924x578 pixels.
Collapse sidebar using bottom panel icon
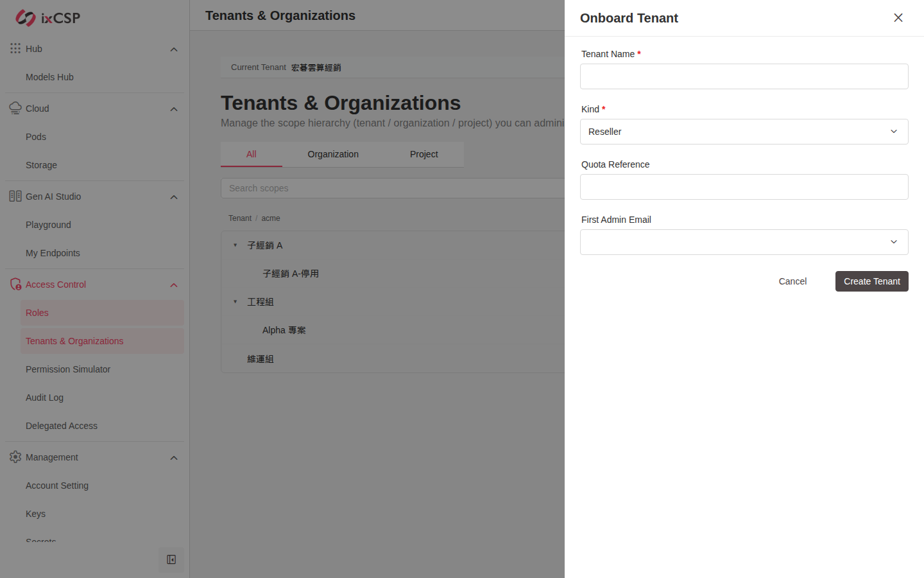171,560
